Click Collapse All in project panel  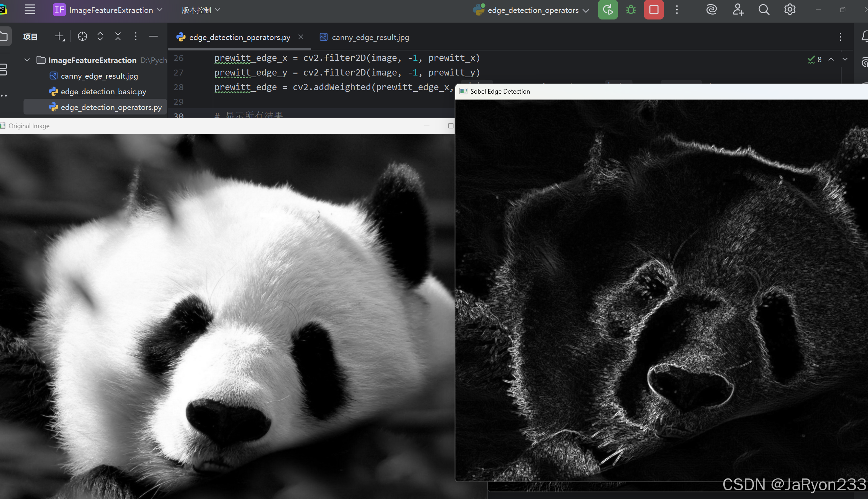tap(118, 37)
